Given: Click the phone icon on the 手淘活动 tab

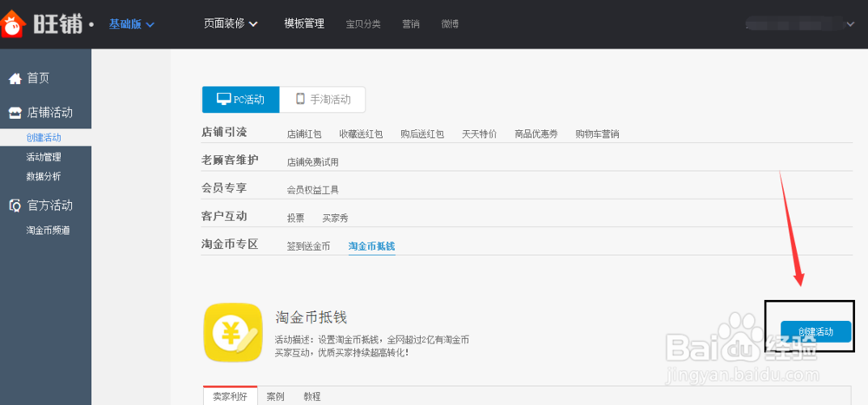Looking at the screenshot, I should (300, 99).
